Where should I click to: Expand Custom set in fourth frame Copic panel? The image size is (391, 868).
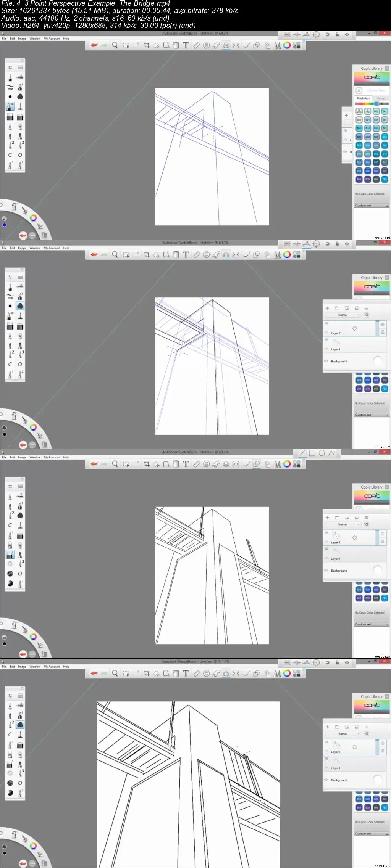click(372, 834)
